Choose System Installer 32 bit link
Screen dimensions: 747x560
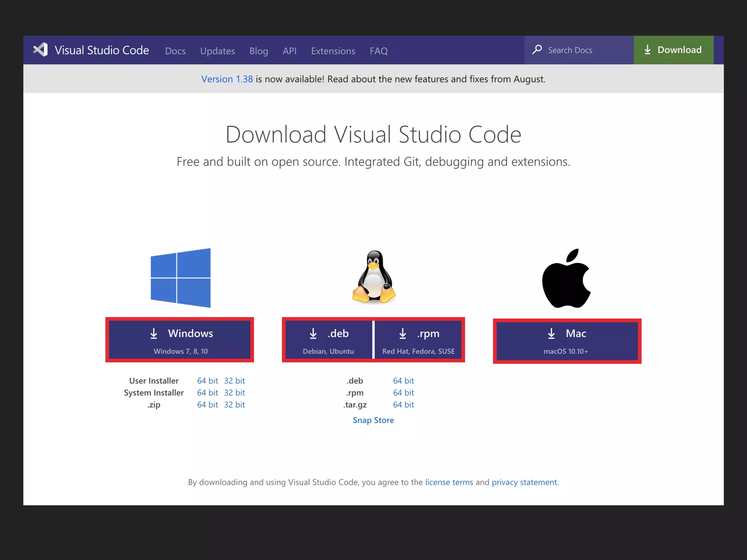click(x=234, y=393)
